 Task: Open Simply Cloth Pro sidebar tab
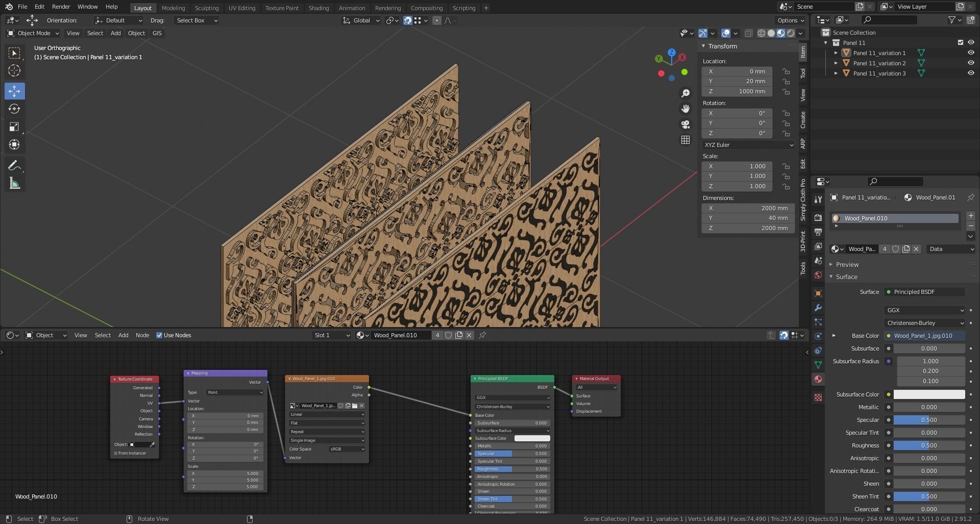tap(803, 199)
